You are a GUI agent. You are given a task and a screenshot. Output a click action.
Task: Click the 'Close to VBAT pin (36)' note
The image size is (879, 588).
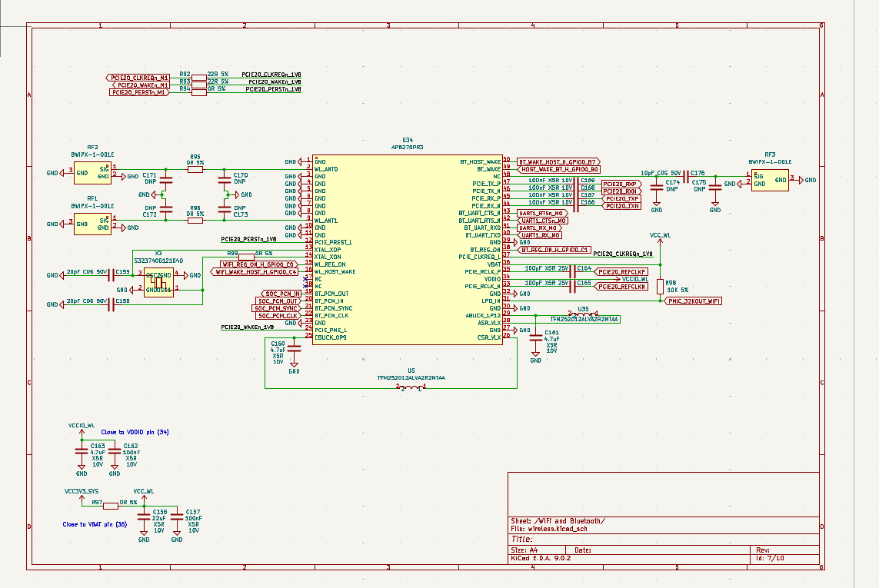pos(95,525)
